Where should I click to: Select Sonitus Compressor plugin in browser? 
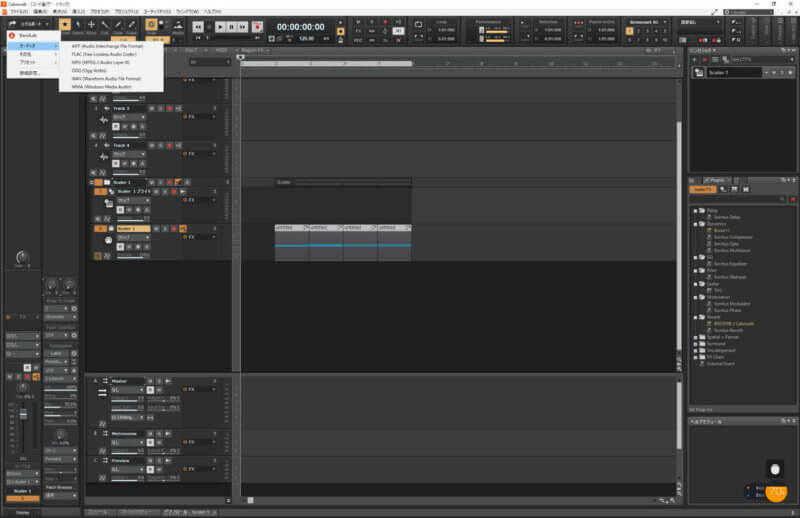coord(732,237)
